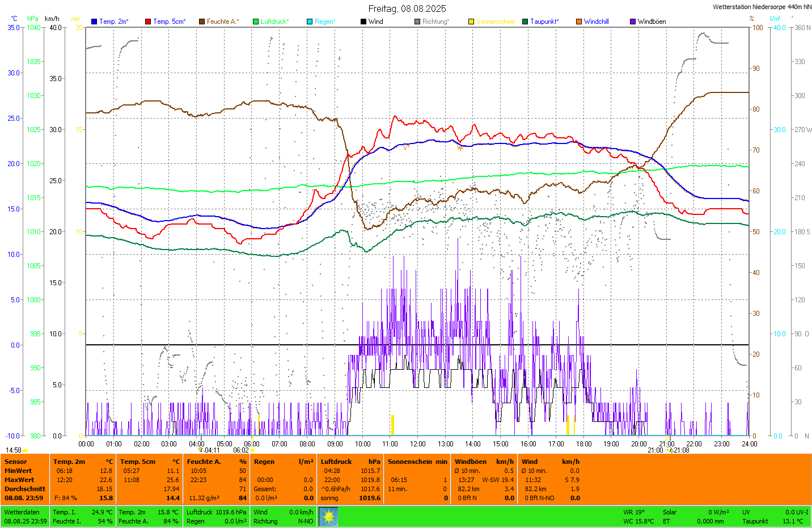Click the sunrise marker at 06:02

point(252,450)
